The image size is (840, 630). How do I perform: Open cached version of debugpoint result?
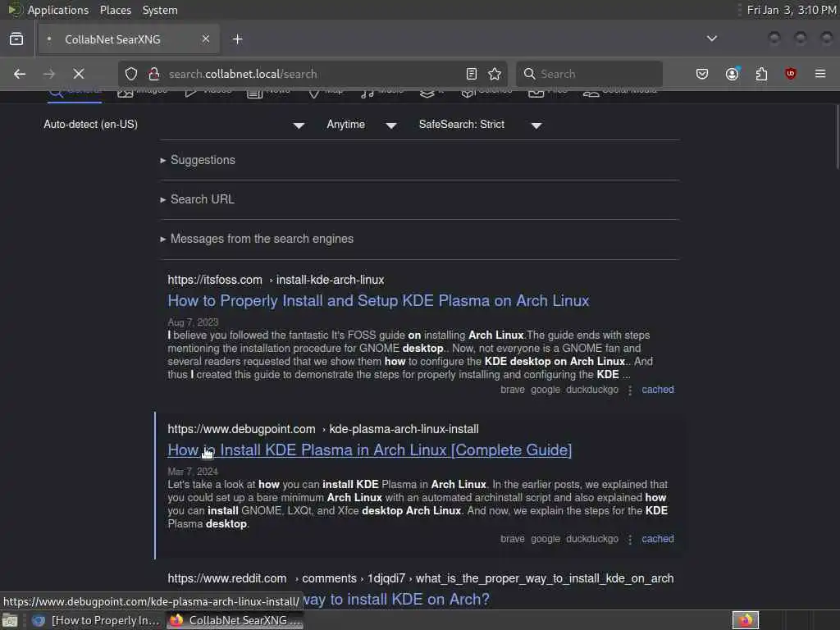click(x=658, y=539)
